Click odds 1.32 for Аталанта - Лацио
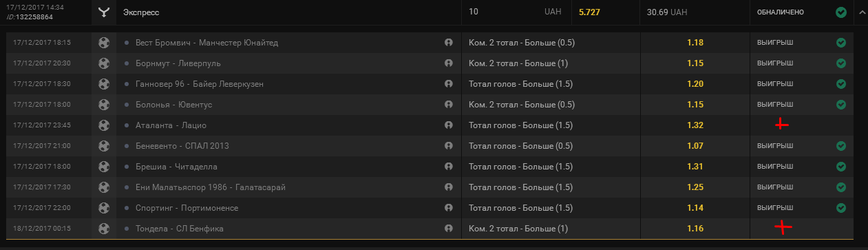This screenshot has width=868, height=250. [695, 125]
